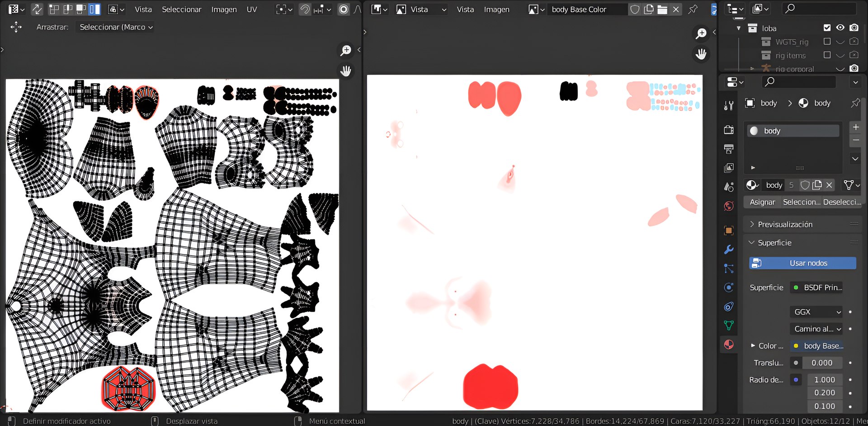Enable proportional editing circle icon
This screenshot has width=868, height=426.
pos(344,9)
